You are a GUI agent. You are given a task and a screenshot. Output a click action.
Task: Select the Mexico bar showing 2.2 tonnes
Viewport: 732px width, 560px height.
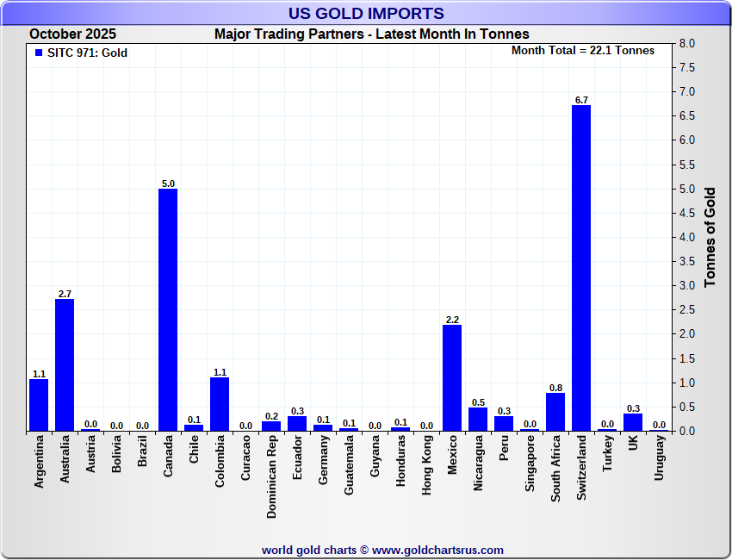452,377
